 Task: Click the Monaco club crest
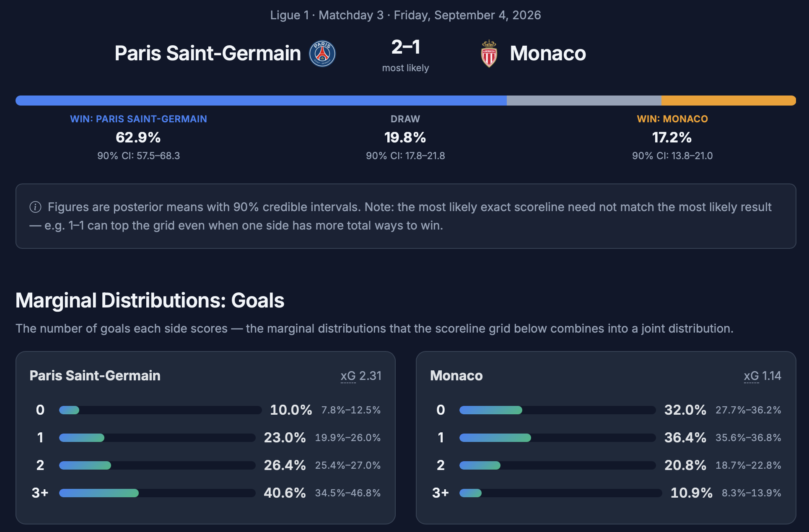coord(489,54)
